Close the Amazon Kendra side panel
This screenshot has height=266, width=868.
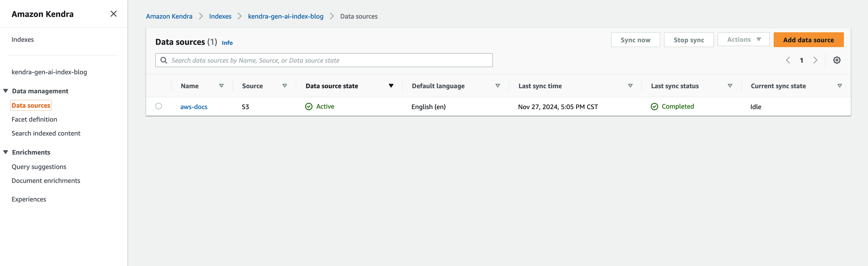pos(114,14)
